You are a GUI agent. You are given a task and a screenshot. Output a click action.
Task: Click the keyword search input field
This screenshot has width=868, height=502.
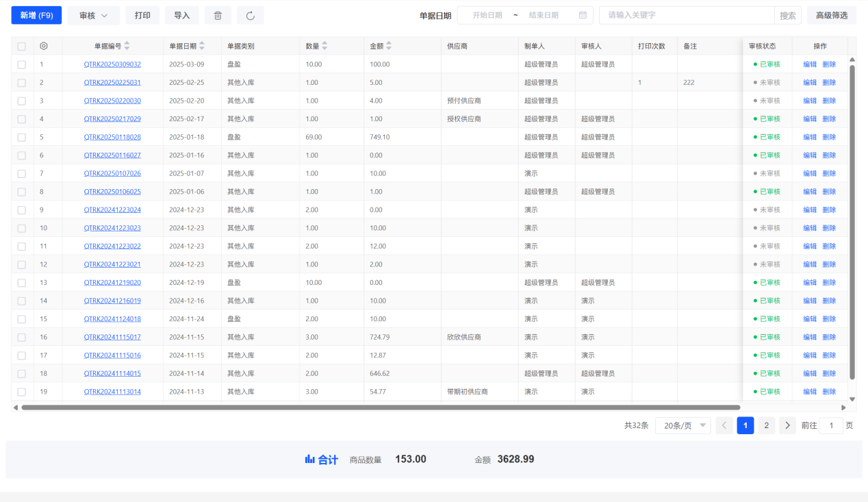pyautogui.click(x=687, y=15)
